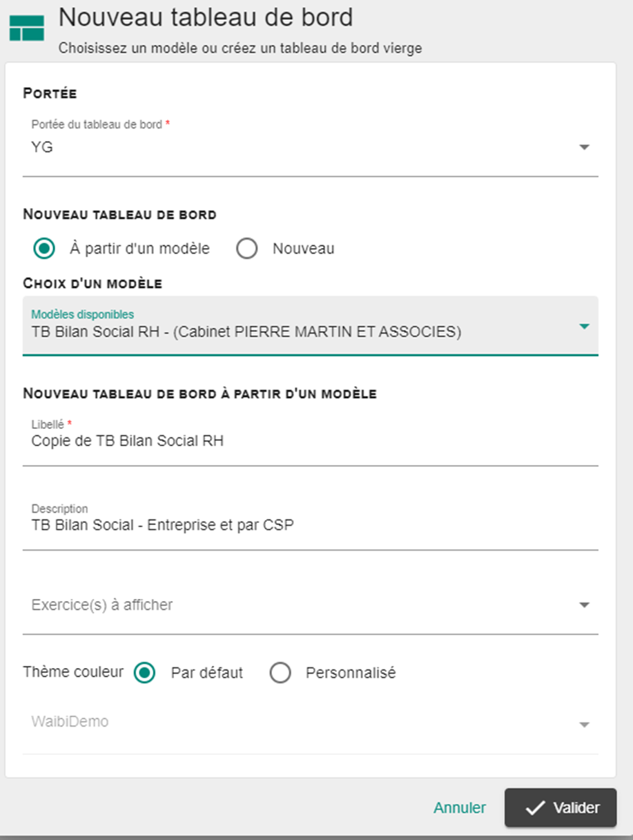Click the 'Exercice(s) à afficher' field label

pos(102,605)
